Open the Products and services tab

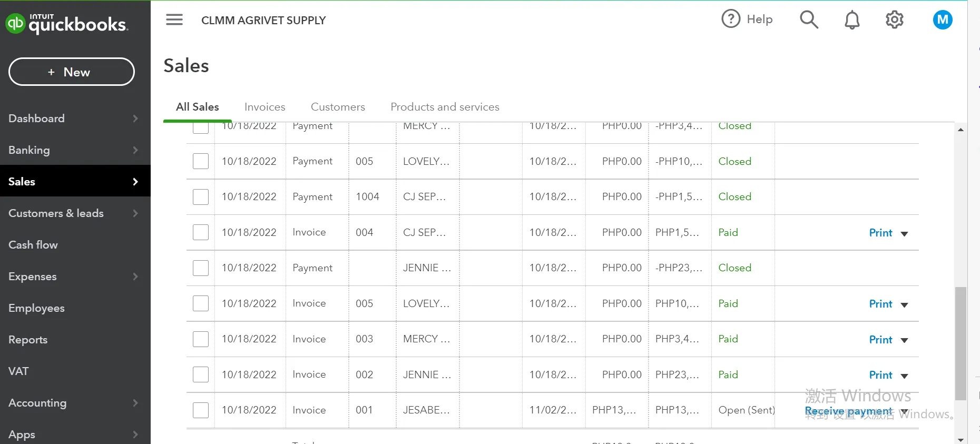(445, 107)
